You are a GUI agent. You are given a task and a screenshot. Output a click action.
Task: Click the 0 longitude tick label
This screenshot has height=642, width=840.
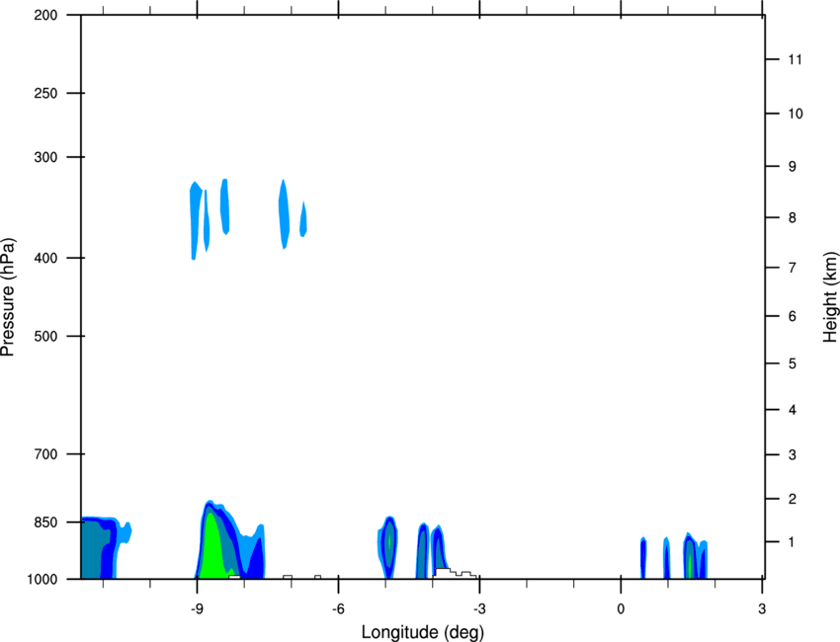click(621, 609)
